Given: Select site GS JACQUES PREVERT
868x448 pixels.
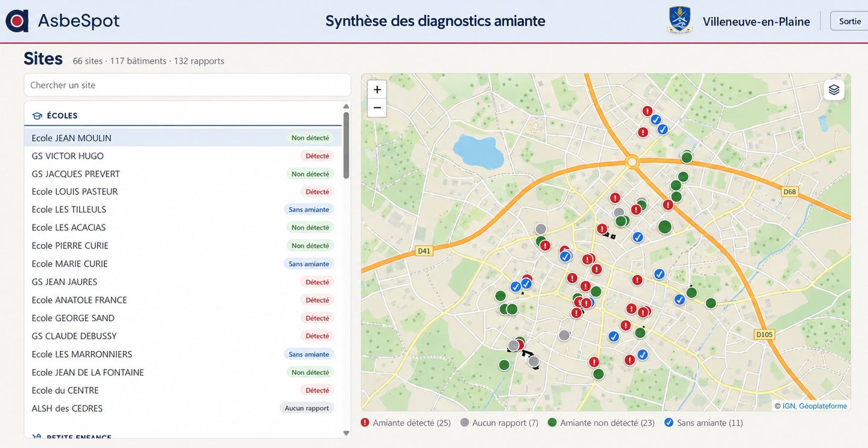Looking at the screenshot, I should click(183, 174).
